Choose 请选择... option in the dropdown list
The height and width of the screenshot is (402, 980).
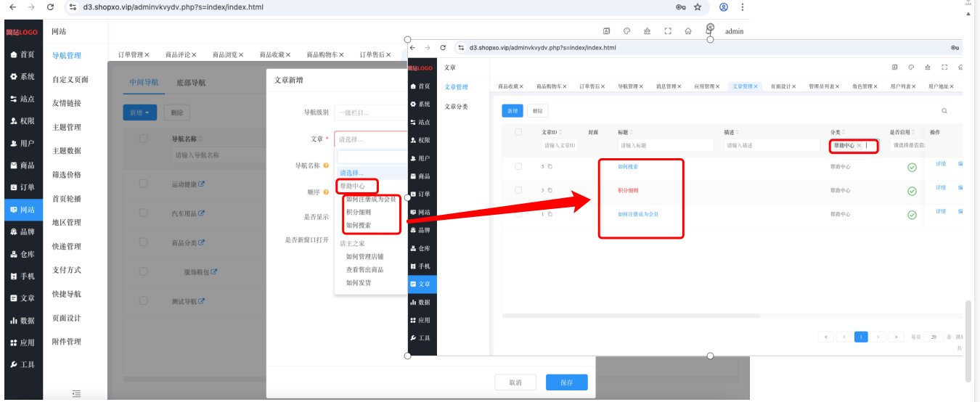pyautogui.click(x=370, y=173)
